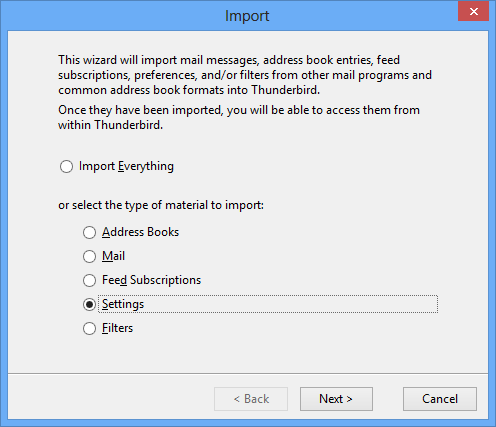Image resolution: width=496 pixels, height=427 pixels.
Task: Click the "Filters" option label
Action: [x=117, y=328]
